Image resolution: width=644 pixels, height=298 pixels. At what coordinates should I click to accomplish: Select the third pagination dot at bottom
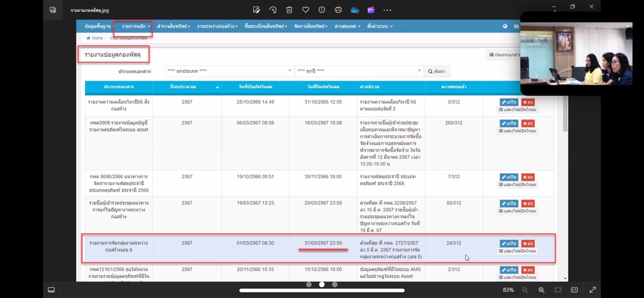tap(335, 284)
